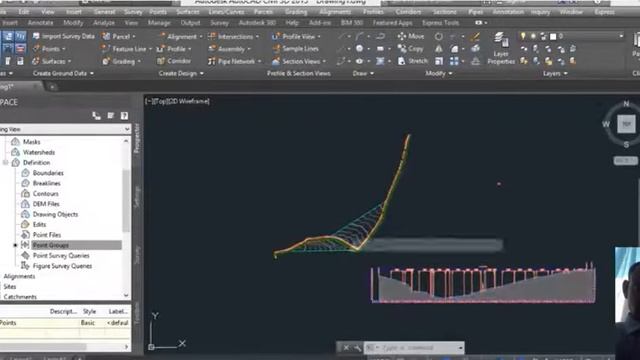Click the Grading tool icon

tap(106, 61)
